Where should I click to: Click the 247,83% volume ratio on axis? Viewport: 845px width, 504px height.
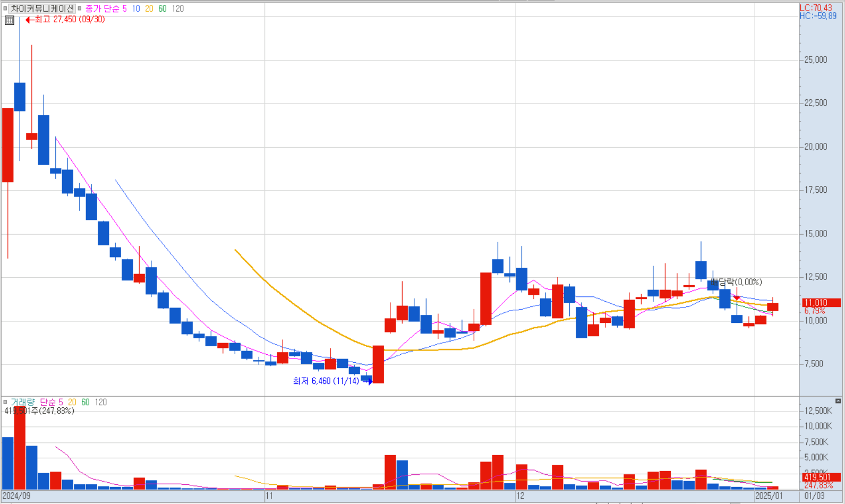(x=818, y=485)
